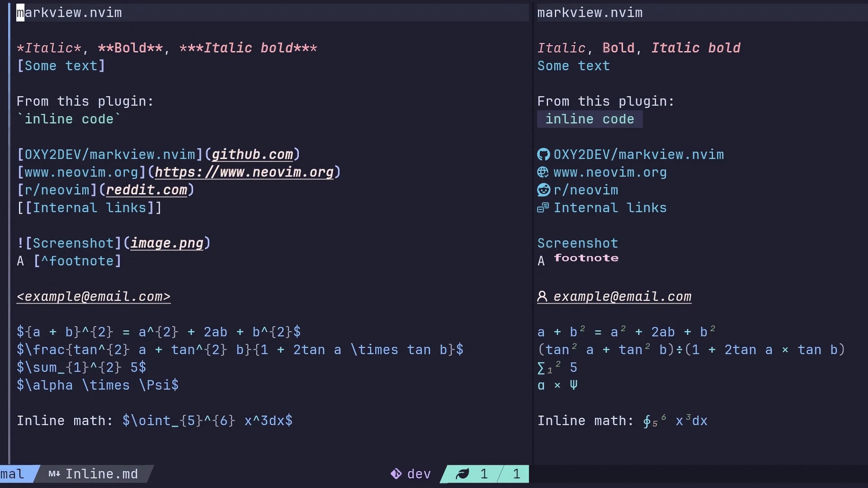The image size is (868, 488).
Task: Click the user icon beside example@email.com
Action: [x=542, y=296]
